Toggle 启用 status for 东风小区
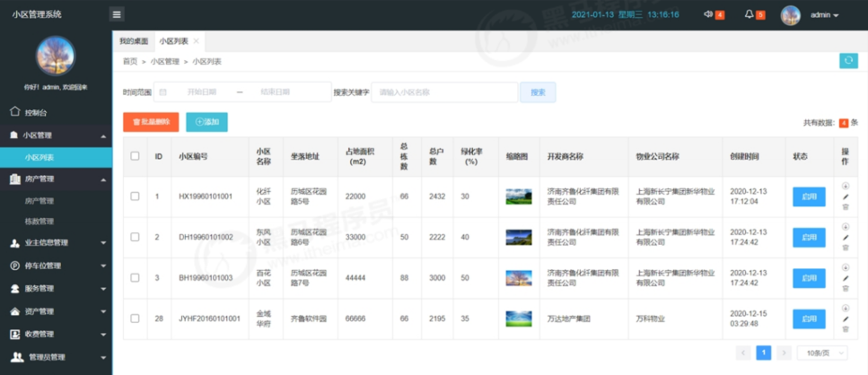The width and height of the screenshot is (868, 375). [x=809, y=237]
